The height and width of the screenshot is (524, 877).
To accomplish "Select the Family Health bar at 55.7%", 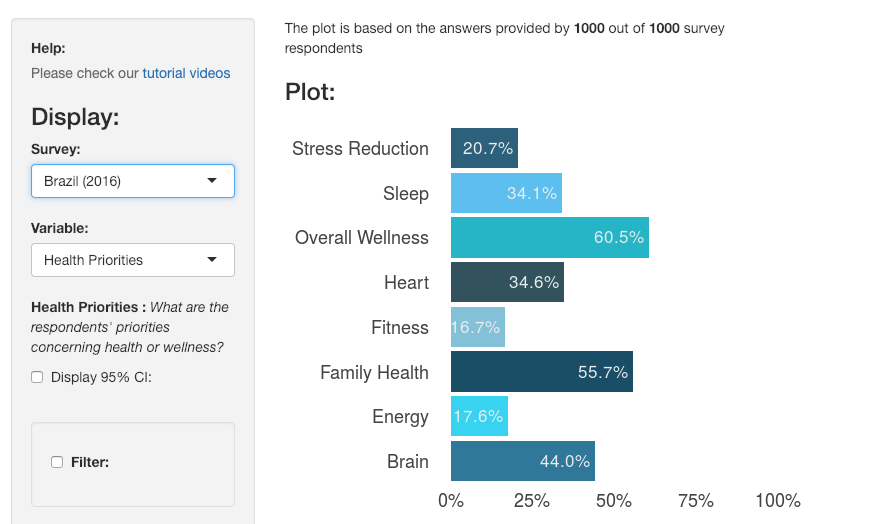I will pyautogui.click(x=541, y=372).
